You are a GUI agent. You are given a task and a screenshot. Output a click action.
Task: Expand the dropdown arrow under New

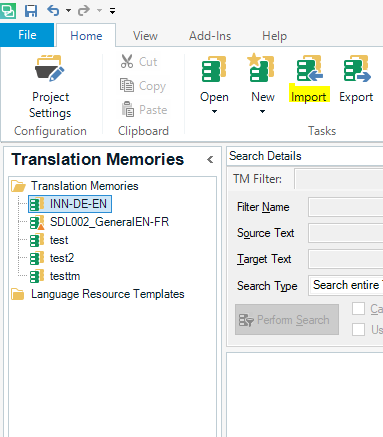[262, 111]
